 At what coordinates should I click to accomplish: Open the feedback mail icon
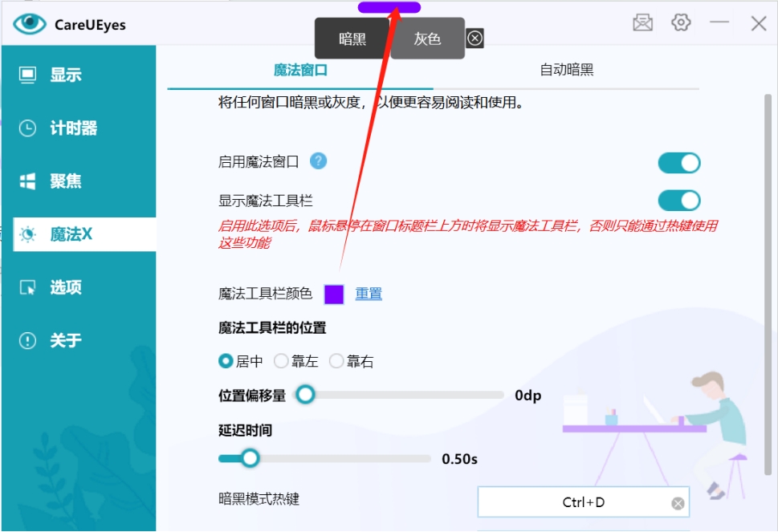click(642, 22)
